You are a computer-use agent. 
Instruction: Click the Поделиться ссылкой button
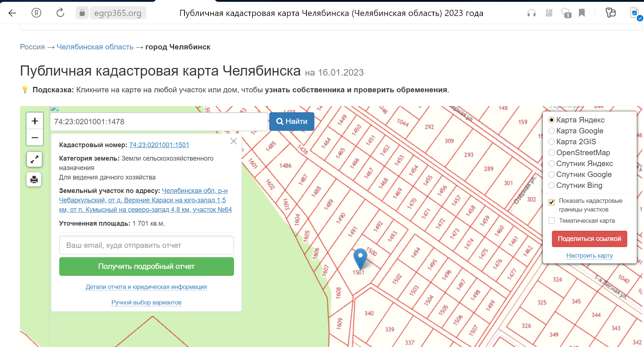[589, 239]
